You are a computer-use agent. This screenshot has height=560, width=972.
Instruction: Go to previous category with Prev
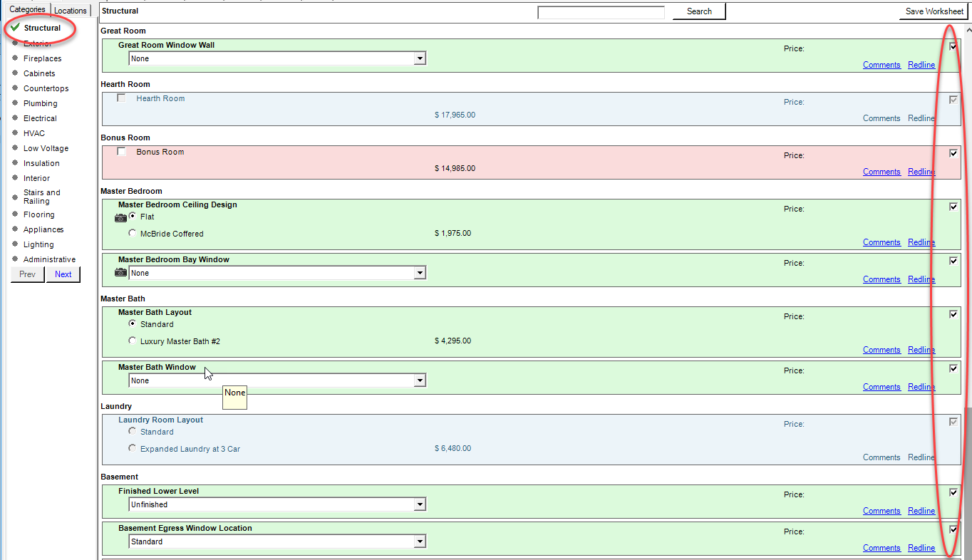click(x=27, y=274)
